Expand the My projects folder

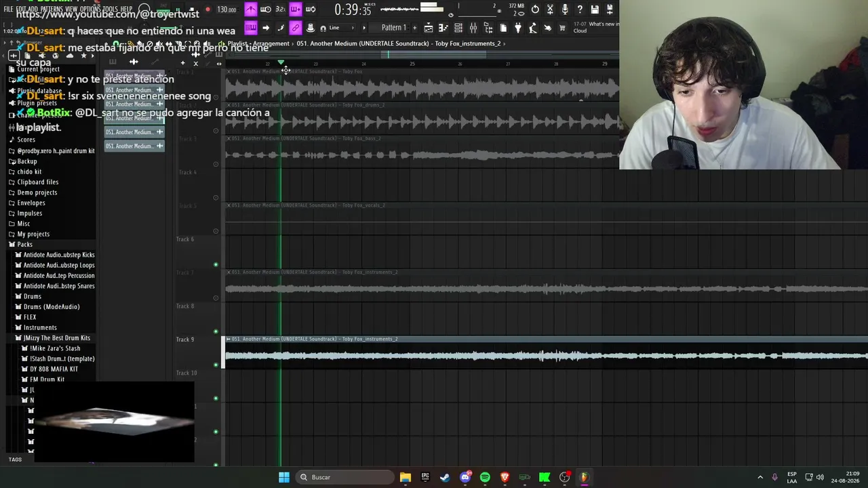[33, 234]
